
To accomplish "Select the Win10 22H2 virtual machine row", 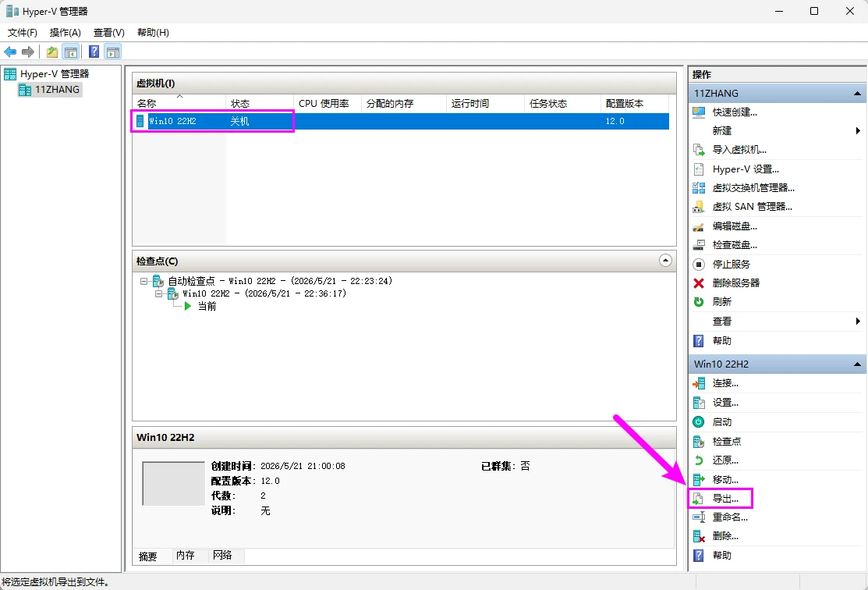I will (x=400, y=121).
